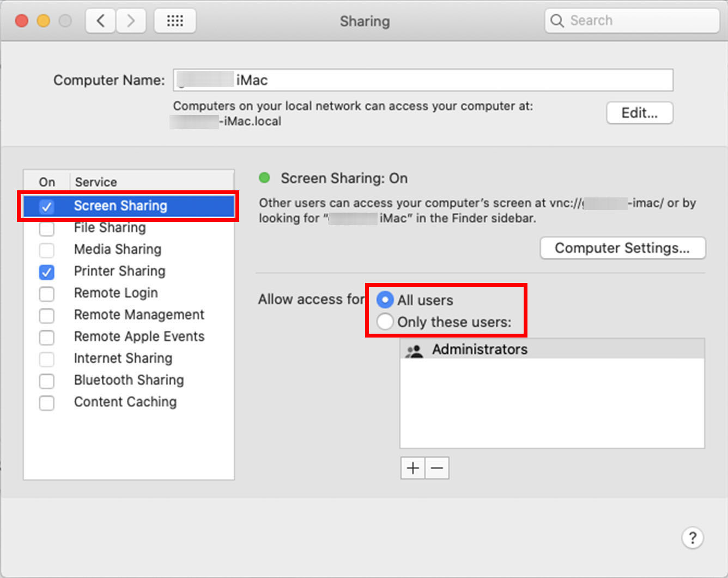The image size is (728, 578).
Task: Select Content Caching in the service list
Action: coord(125,402)
